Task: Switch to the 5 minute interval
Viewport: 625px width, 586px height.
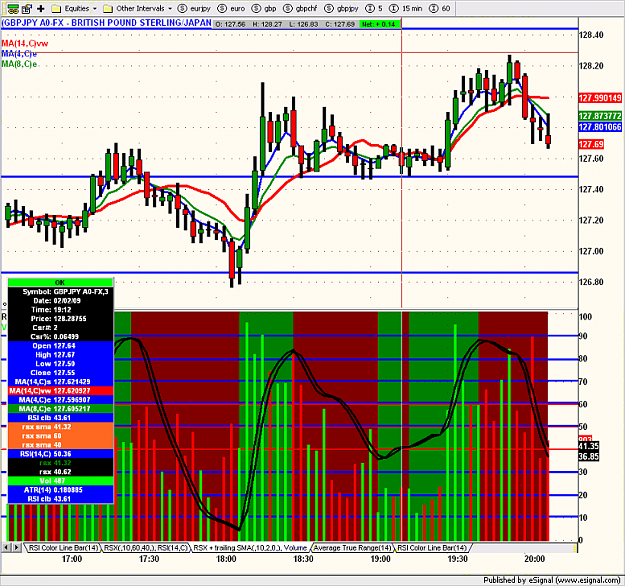Action: click(x=374, y=8)
